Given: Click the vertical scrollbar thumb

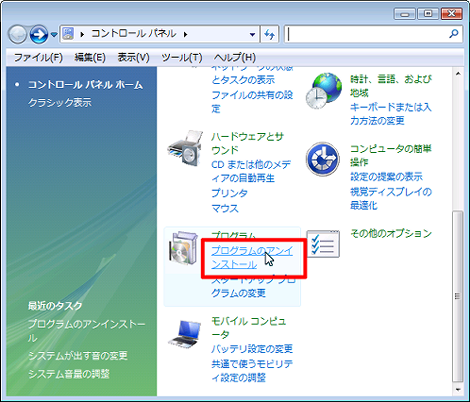Looking at the screenshot, I should coord(458,296).
